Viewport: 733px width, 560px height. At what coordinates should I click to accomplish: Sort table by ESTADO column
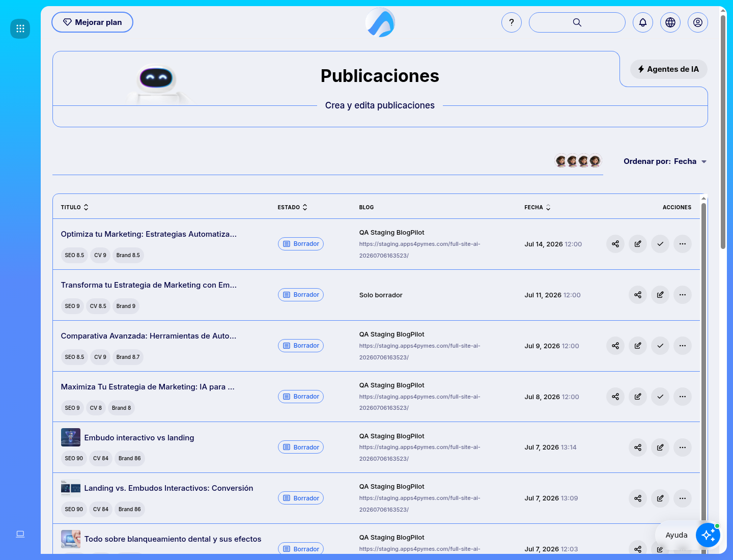(293, 207)
